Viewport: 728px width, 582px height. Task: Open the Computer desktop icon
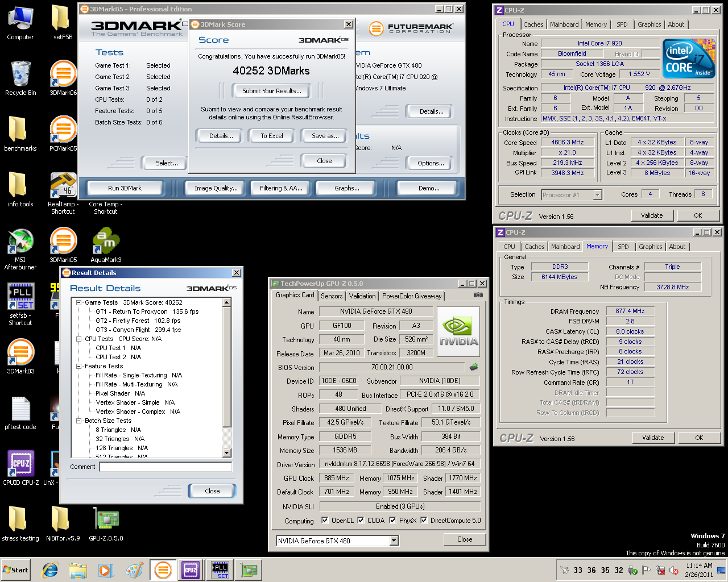click(x=20, y=23)
